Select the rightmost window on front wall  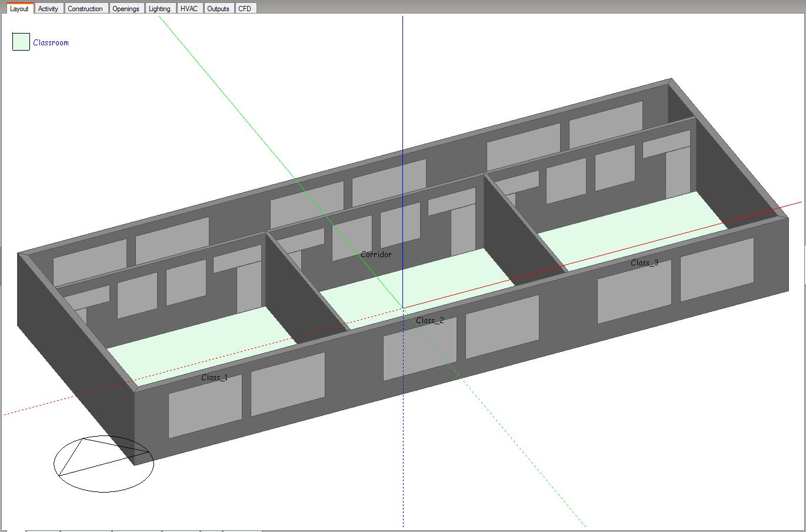click(717, 270)
